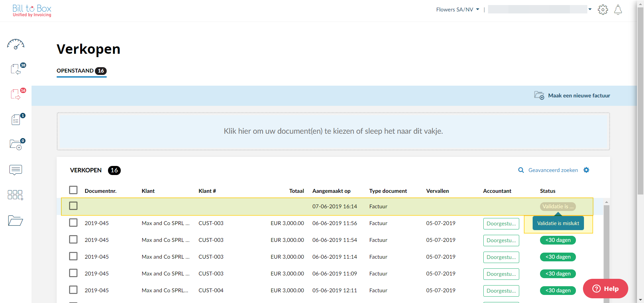The image size is (644, 303).
Task: Open the Help button
Action: [605, 289]
